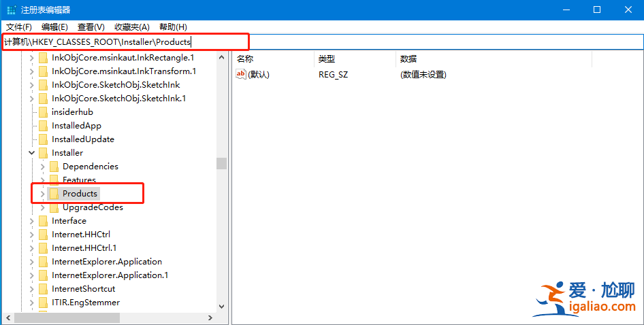
Task: Click the Registry Editor title bar icon
Action: [12, 10]
